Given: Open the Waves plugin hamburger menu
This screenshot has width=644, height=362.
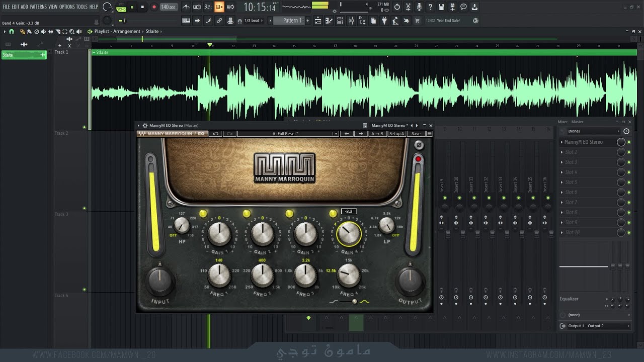Looking at the screenshot, I should [429, 134].
